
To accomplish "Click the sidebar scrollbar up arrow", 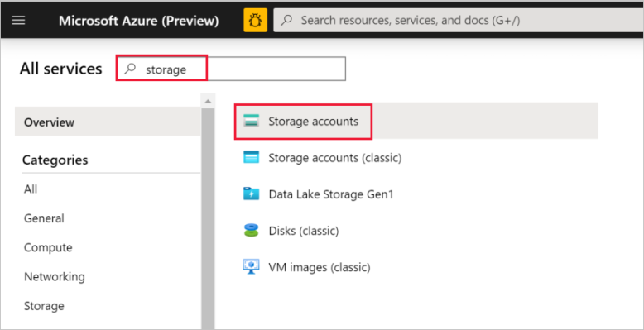I will tap(208, 101).
